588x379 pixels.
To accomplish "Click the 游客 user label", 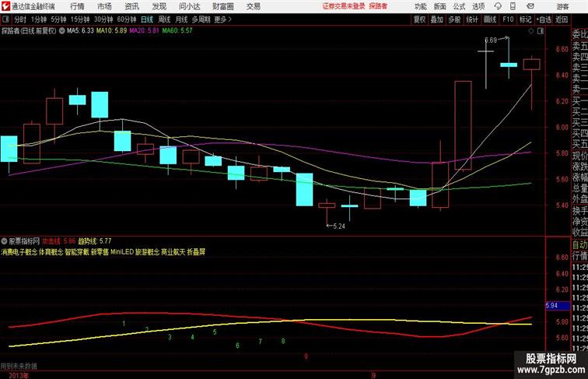I will tap(562, 6).
